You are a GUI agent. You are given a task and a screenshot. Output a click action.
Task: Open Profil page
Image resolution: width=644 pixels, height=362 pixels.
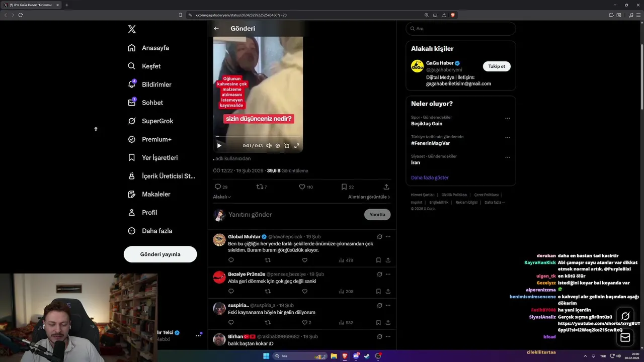point(142,212)
